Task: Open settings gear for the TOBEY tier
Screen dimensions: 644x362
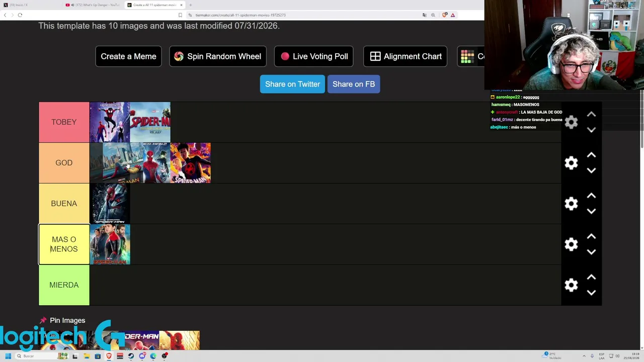Action: [x=571, y=122]
